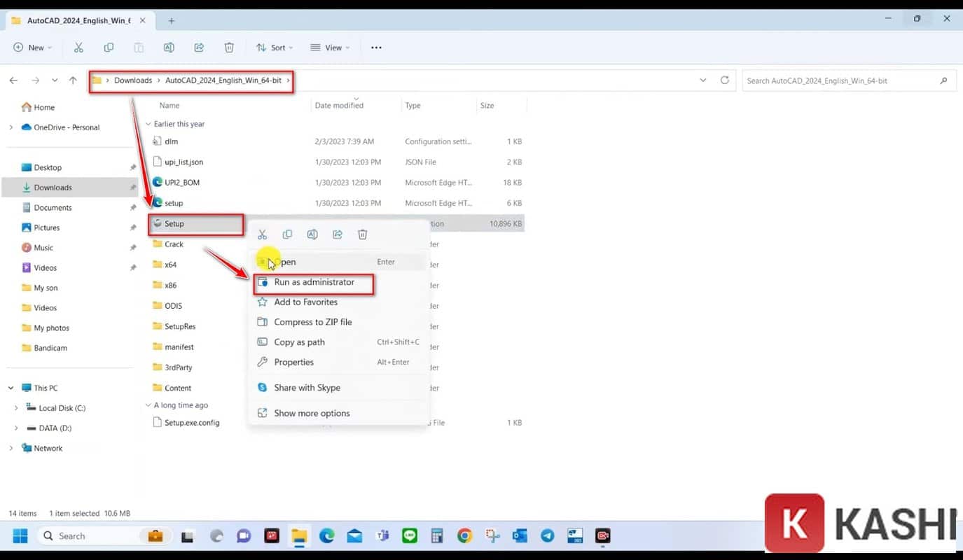Collapse the 'Earlier this year' group
963x560 pixels.
(x=148, y=124)
